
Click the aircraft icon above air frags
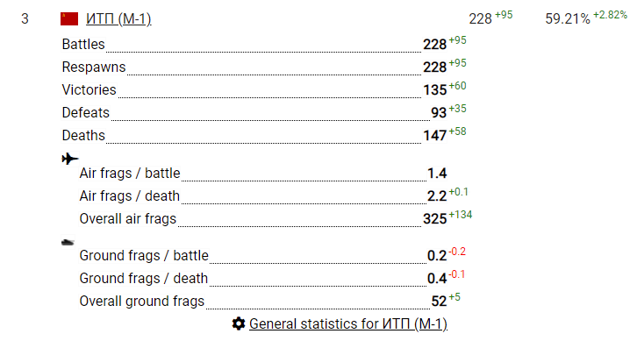point(70,159)
